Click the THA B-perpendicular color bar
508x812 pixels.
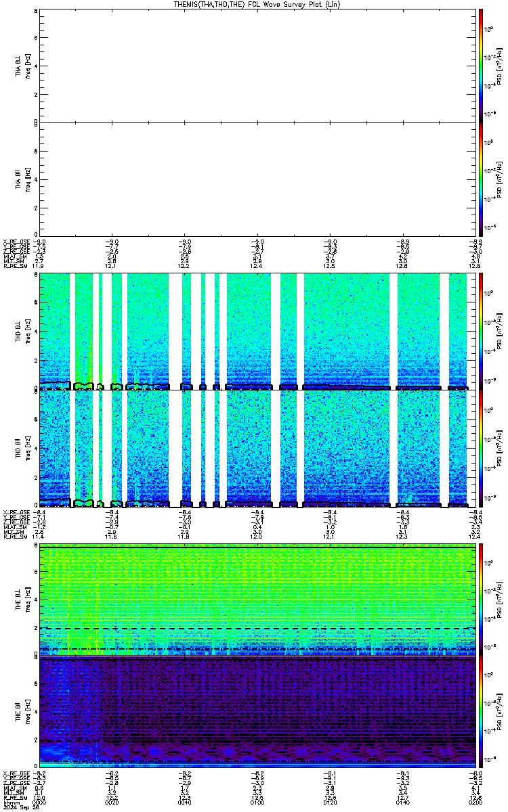click(480, 65)
